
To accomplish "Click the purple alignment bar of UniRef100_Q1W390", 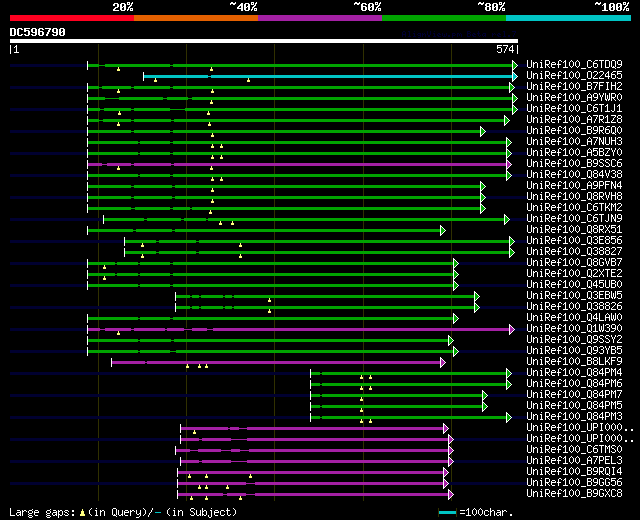I will (299, 329).
